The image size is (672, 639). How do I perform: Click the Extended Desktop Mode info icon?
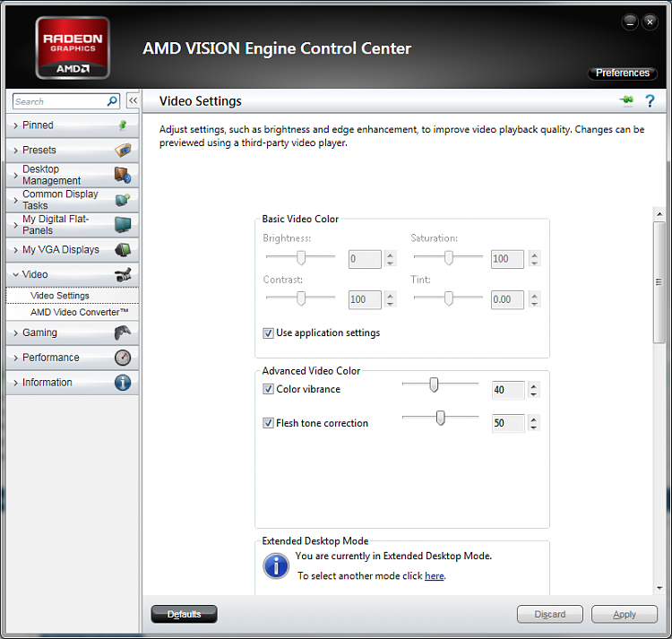[x=276, y=566]
